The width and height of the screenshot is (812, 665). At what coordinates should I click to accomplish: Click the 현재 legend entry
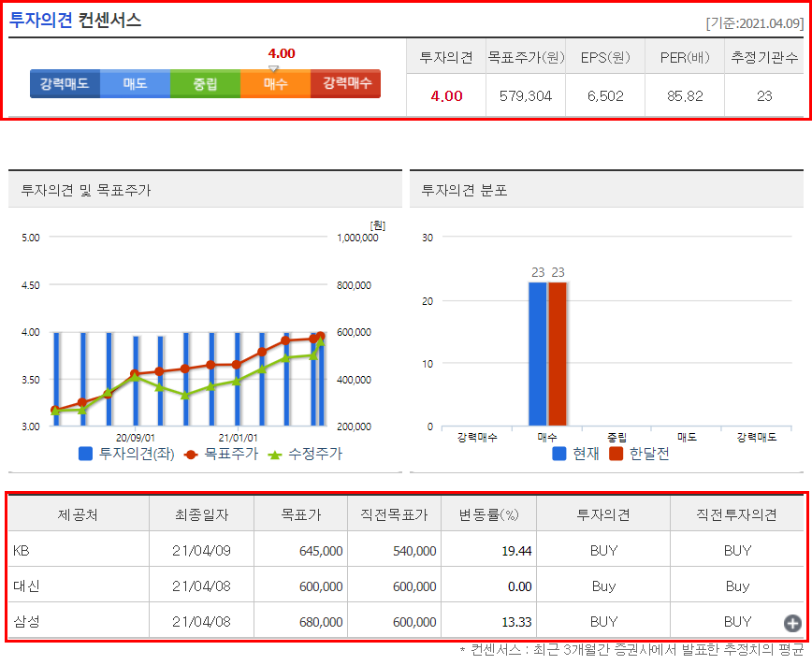(x=575, y=454)
